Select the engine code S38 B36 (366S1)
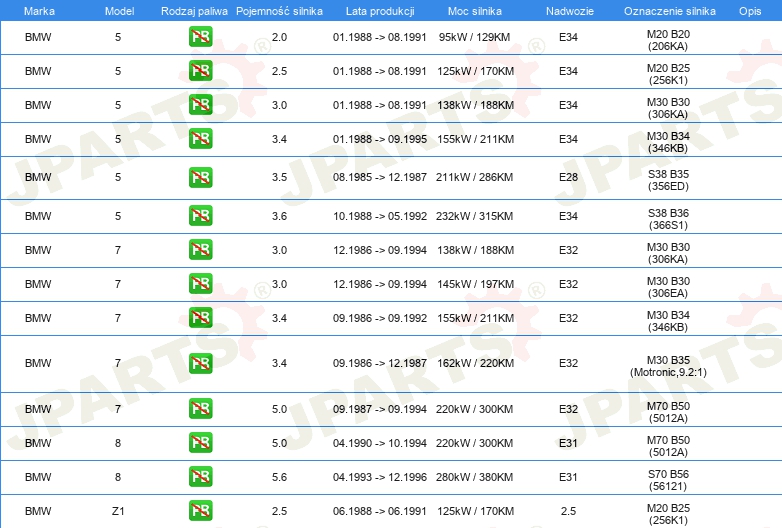 (x=668, y=219)
